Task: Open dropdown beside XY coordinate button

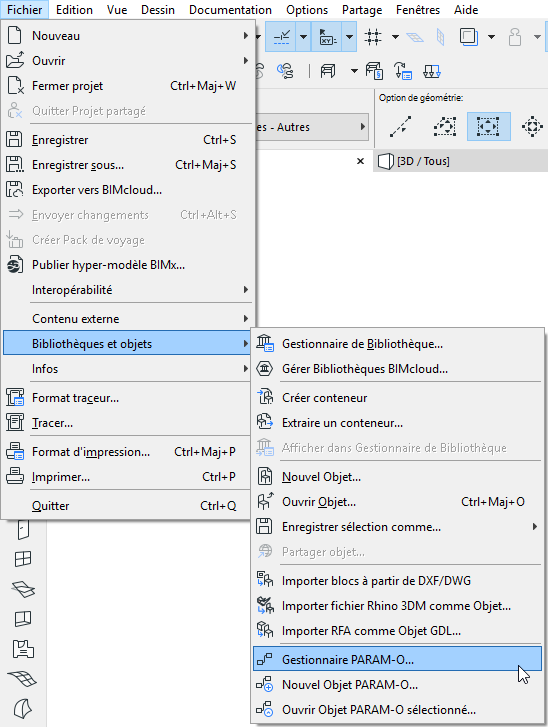Action: pyautogui.click(x=350, y=37)
